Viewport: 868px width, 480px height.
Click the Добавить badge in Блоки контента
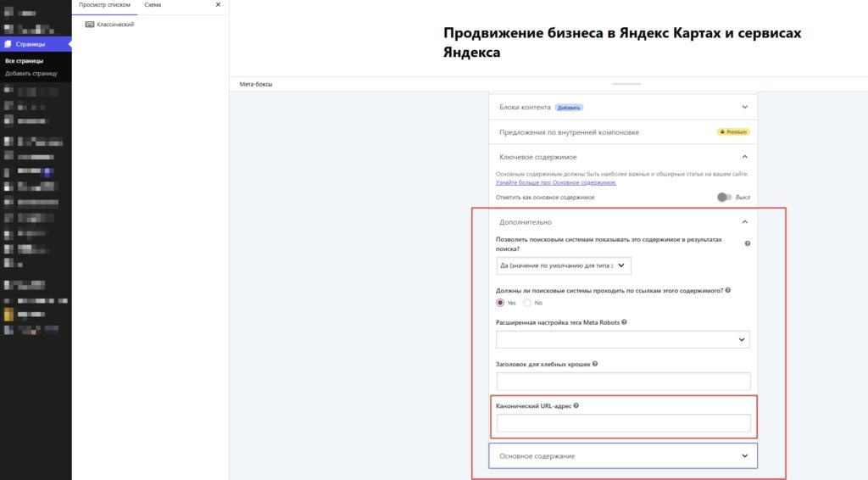(x=569, y=108)
